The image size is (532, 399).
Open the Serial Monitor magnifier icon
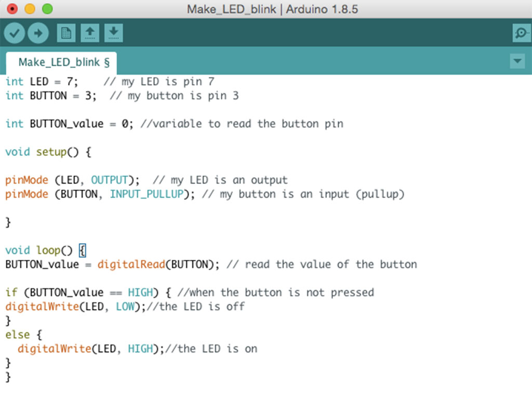521,33
